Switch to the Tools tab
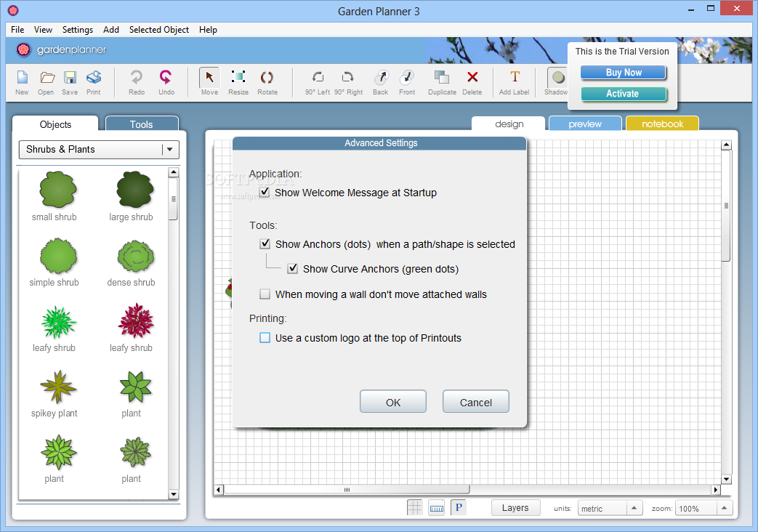The image size is (758, 532). [x=142, y=124]
